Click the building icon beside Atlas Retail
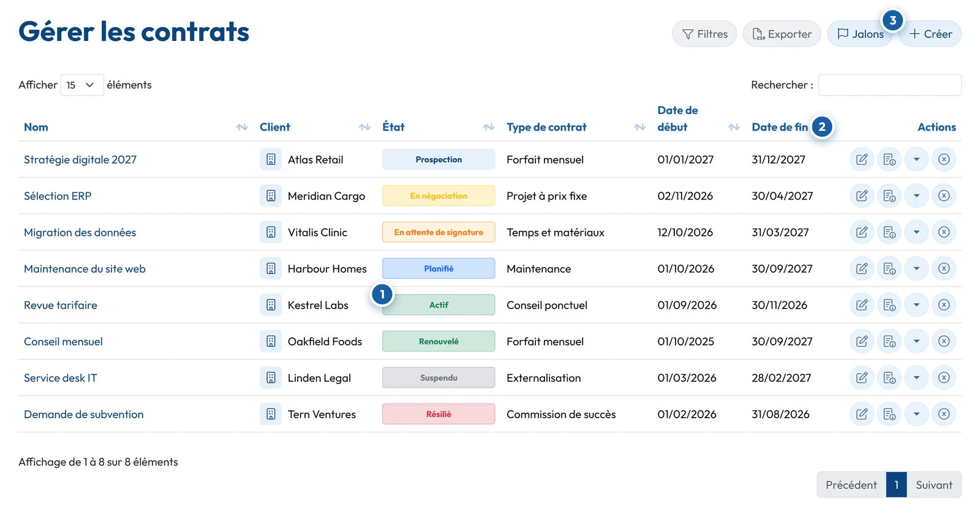Screen dimensions: 980x515 tap(271, 159)
